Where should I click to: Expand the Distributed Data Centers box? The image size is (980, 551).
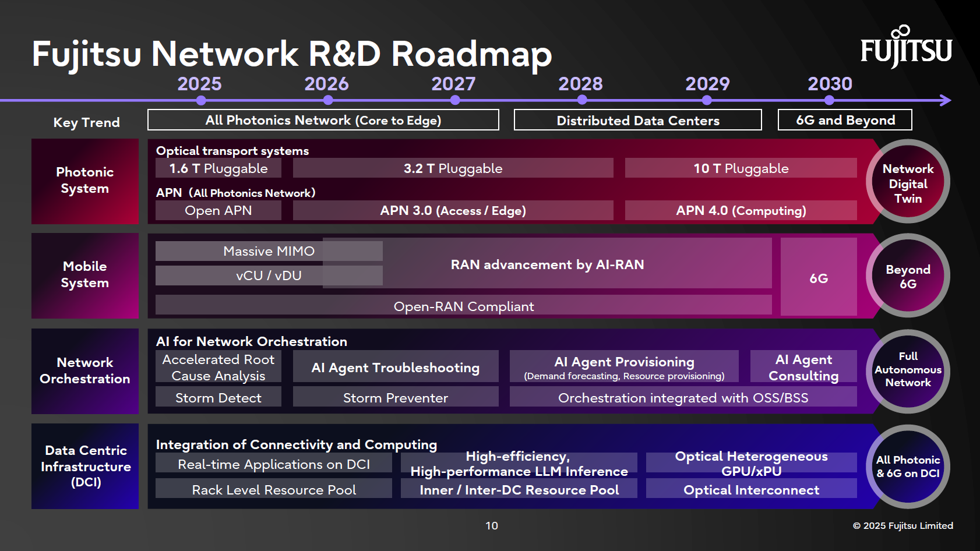tap(637, 120)
